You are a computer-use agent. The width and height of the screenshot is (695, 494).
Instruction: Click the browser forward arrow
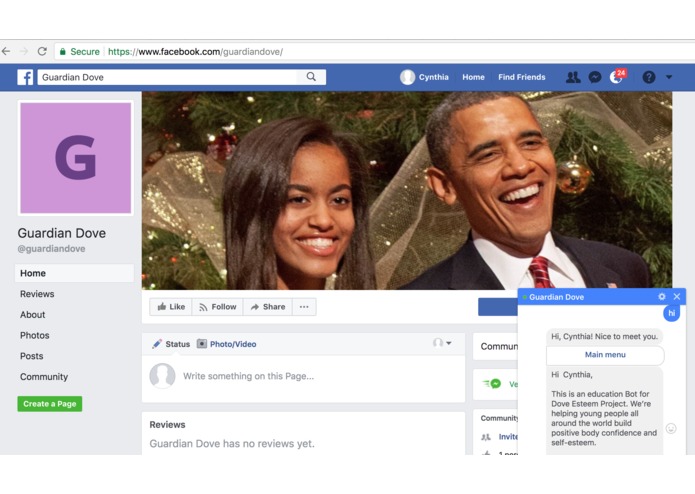(24, 51)
